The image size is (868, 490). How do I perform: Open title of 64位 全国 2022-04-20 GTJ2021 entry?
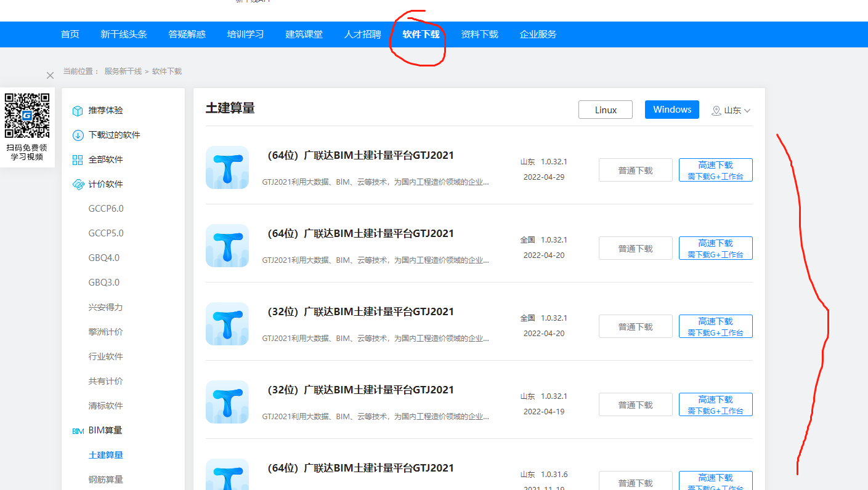click(359, 234)
